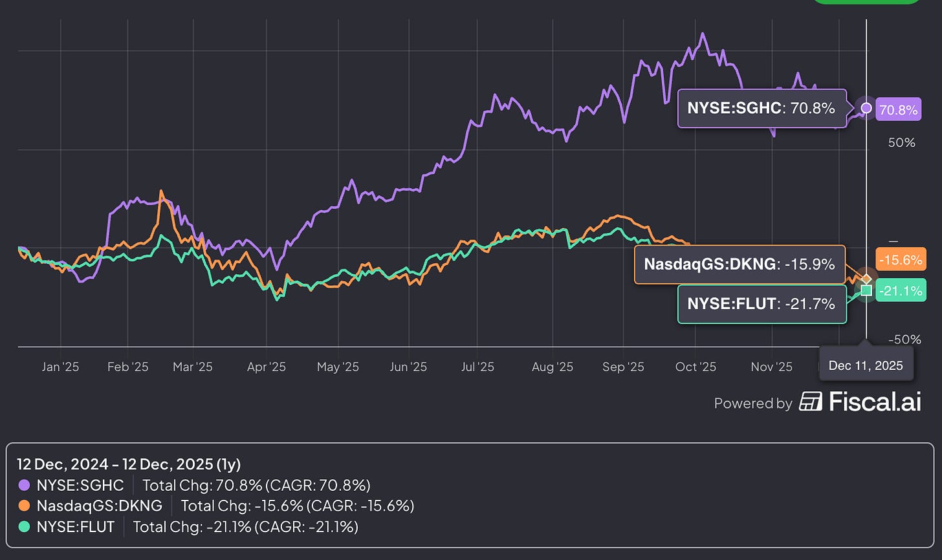Click the orange -15.6% end-value badge
The image size is (942, 560).
coord(901,259)
